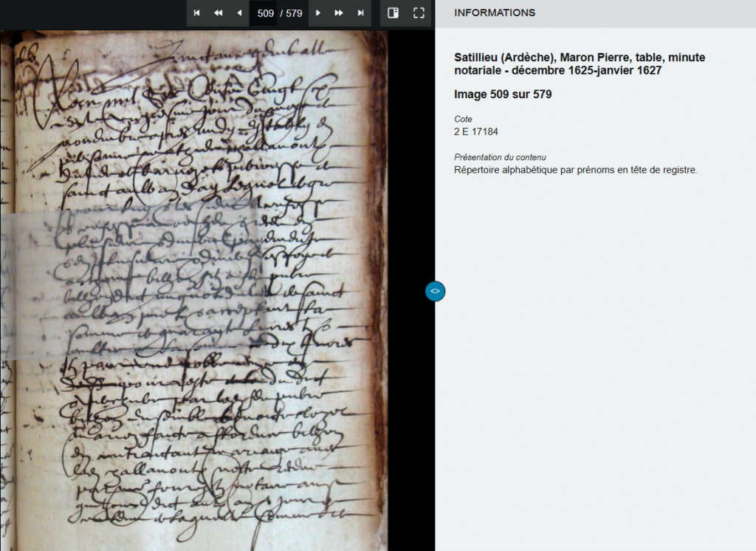Click the "Image 509 sur 579" heading

point(503,95)
